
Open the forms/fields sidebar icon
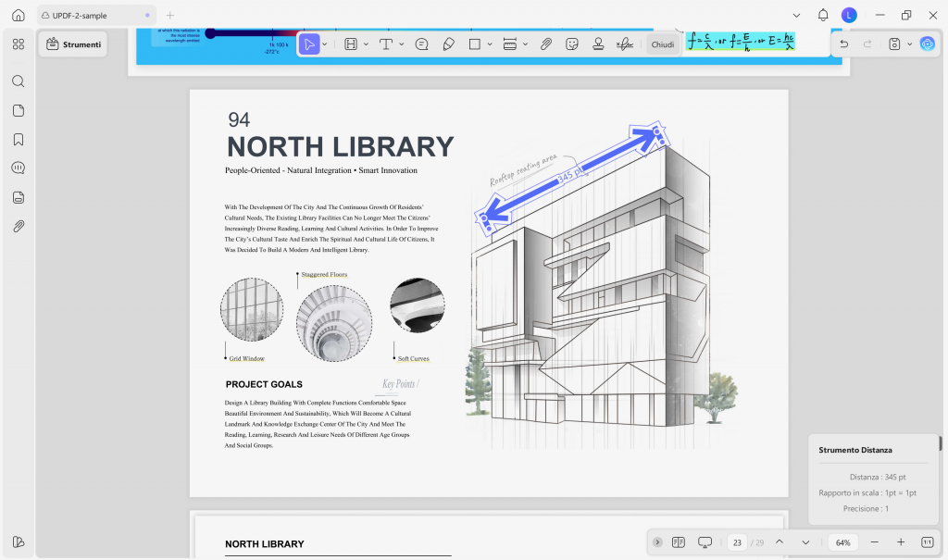19,197
